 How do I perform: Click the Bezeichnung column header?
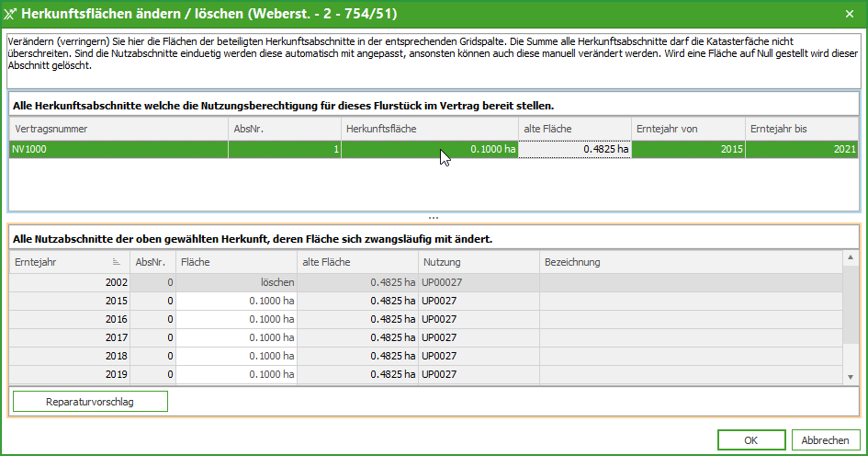[x=689, y=262]
